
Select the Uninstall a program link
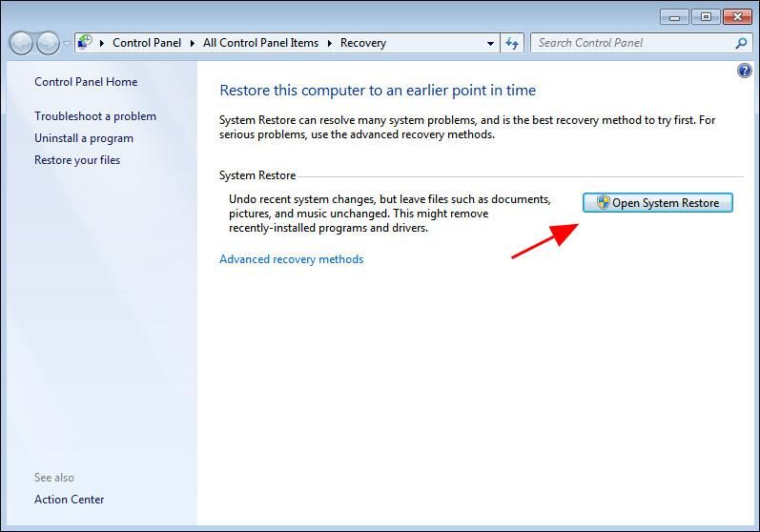click(x=84, y=138)
